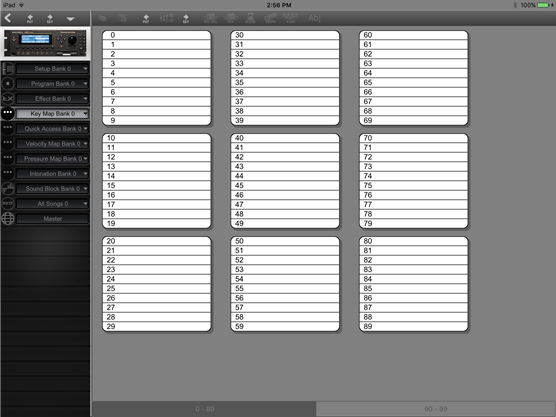This screenshot has width=556, height=417.
Task: Click the battery indicator in status bar
Action: (x=545, y=5)
